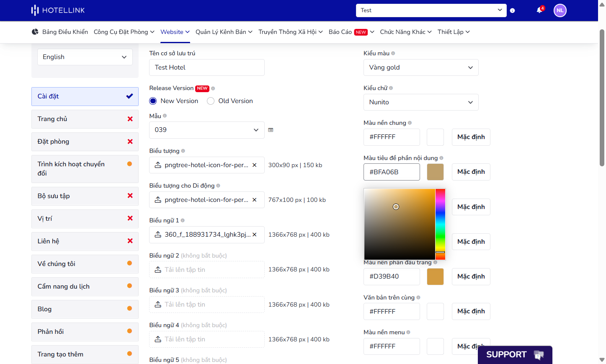Open Chức Năng Khác menu
This screenshot has height=364, width=606.
tap(406, 32)
